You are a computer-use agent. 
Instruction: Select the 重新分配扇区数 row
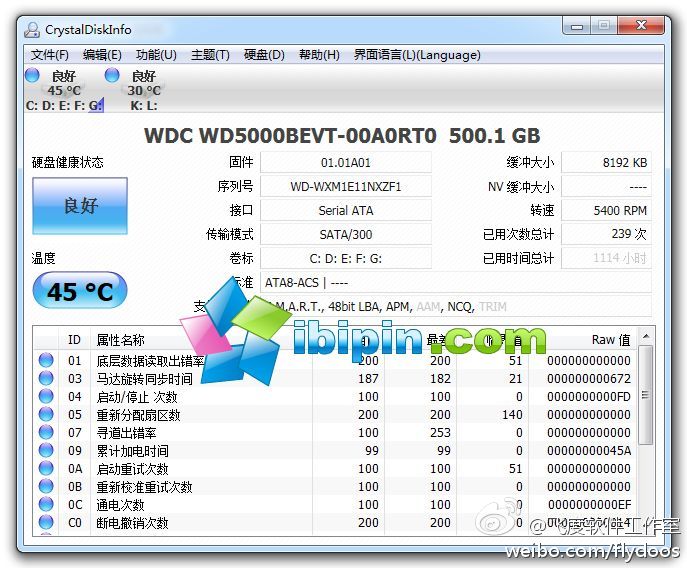pos(335,415)
